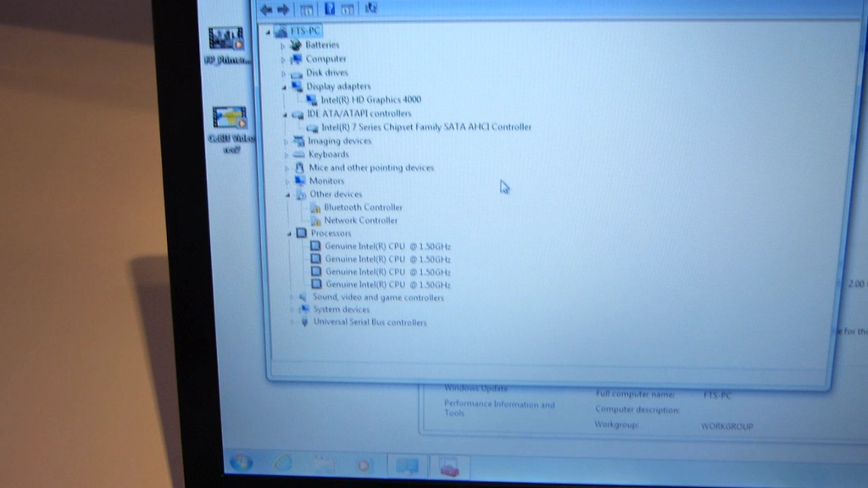Screen dimensions: 868x488
Task: Expand the Imaging devices category
Action: pyautogui.click(x=287, y=141)
